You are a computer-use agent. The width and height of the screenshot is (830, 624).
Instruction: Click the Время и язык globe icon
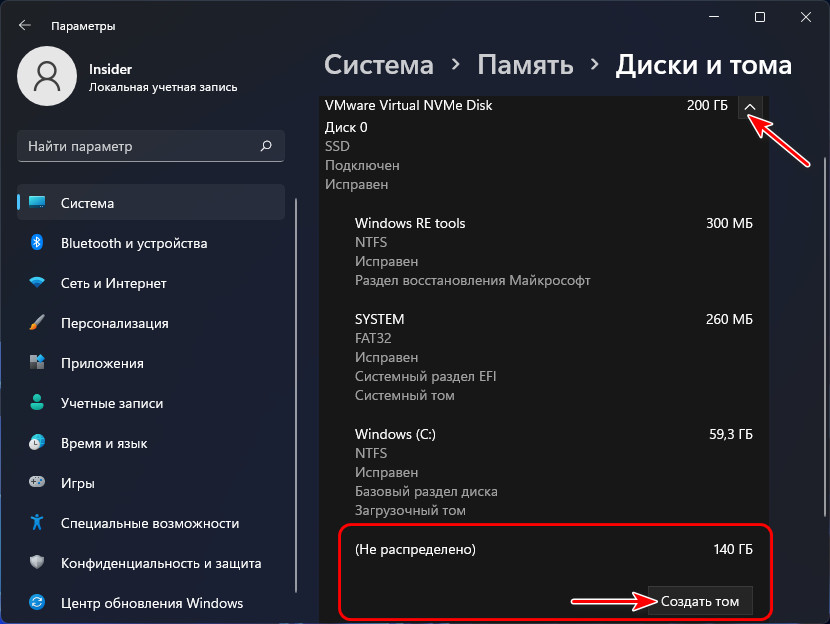(37, 443)
